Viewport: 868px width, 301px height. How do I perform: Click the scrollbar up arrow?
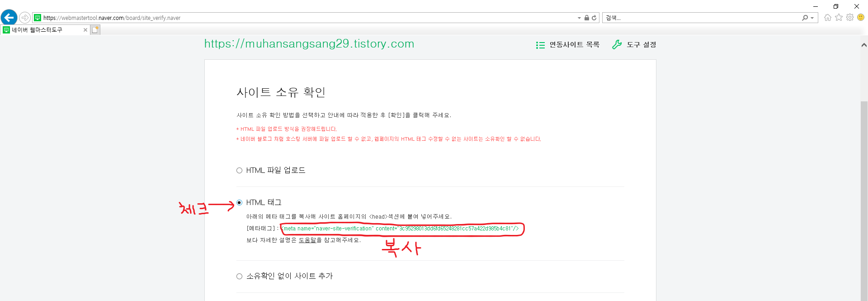point(864,45)
